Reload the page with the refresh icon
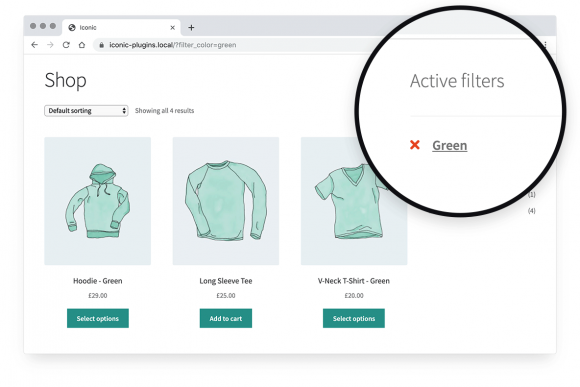Viewport: 580px width, 387px height. [x=66, y=45]
